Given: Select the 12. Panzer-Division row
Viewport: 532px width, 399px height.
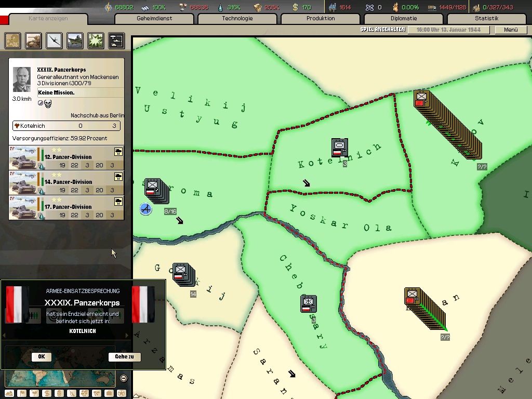Looking at the screenshot, I should click(66, 158).
